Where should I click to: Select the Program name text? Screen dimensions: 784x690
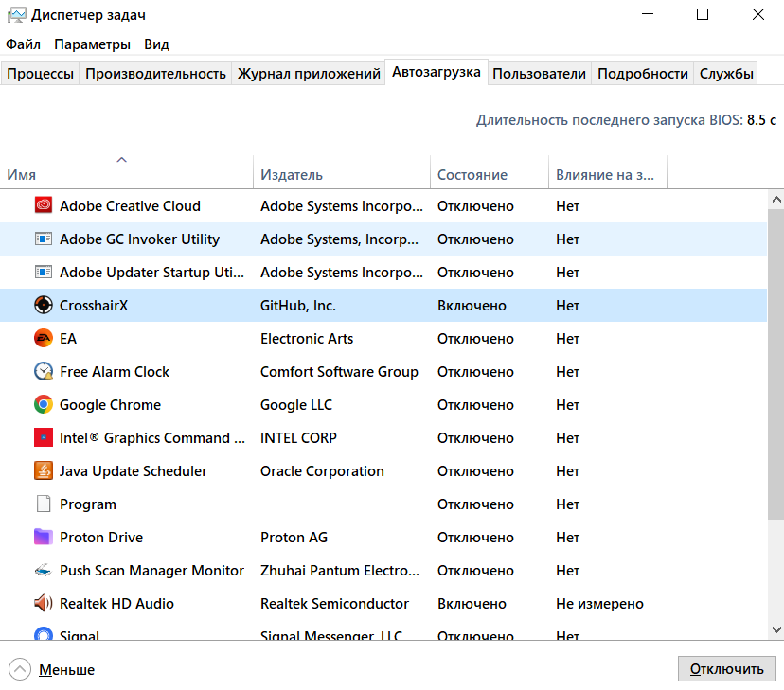tap(88, 504)
